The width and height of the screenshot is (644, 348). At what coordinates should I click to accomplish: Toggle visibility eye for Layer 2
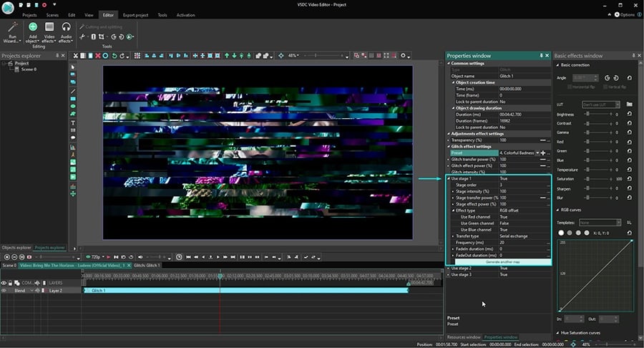click(x=4, y=291)
